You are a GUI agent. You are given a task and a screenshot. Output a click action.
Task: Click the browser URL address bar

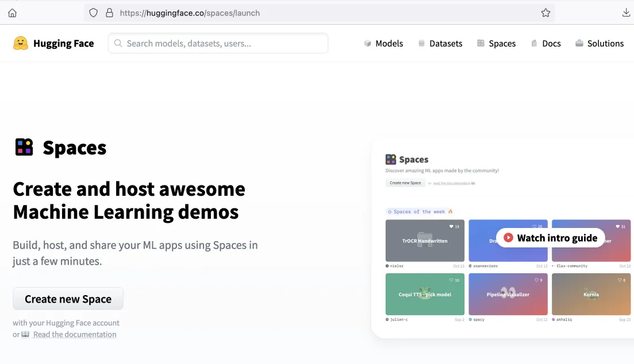[x=322, y=13]
